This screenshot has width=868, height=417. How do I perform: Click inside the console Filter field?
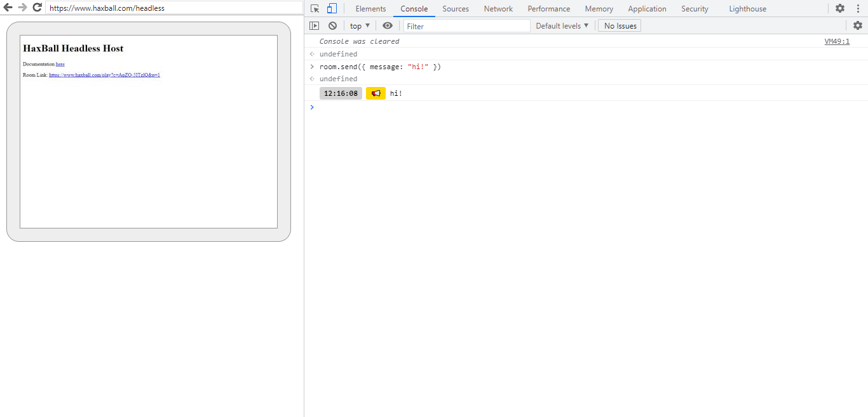467,25
